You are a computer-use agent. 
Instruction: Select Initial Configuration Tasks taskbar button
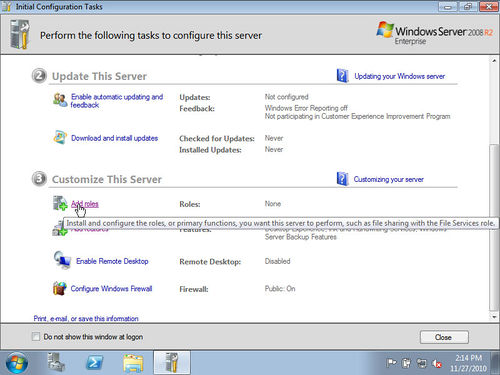click(x=172, y=363)
